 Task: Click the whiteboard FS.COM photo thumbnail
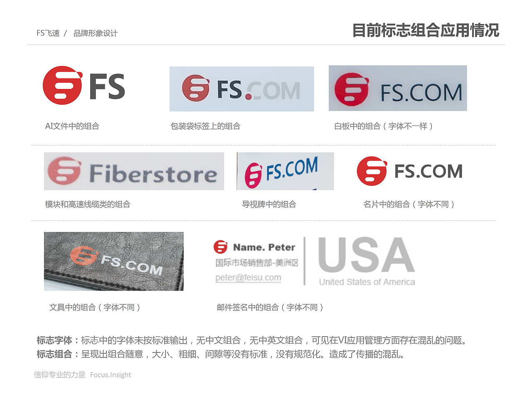[x=398, y=88]
